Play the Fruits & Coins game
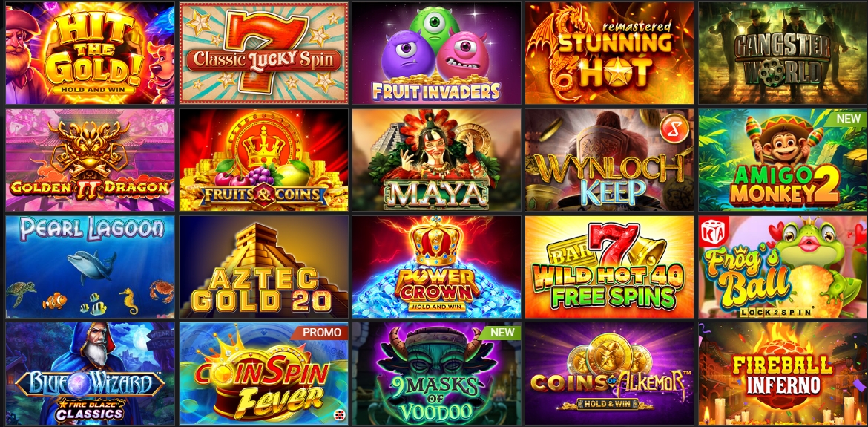868x427 pixels. click(x=263, y=160)
